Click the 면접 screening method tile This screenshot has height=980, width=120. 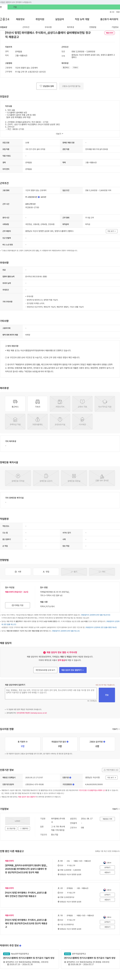[x=46, y=572]
